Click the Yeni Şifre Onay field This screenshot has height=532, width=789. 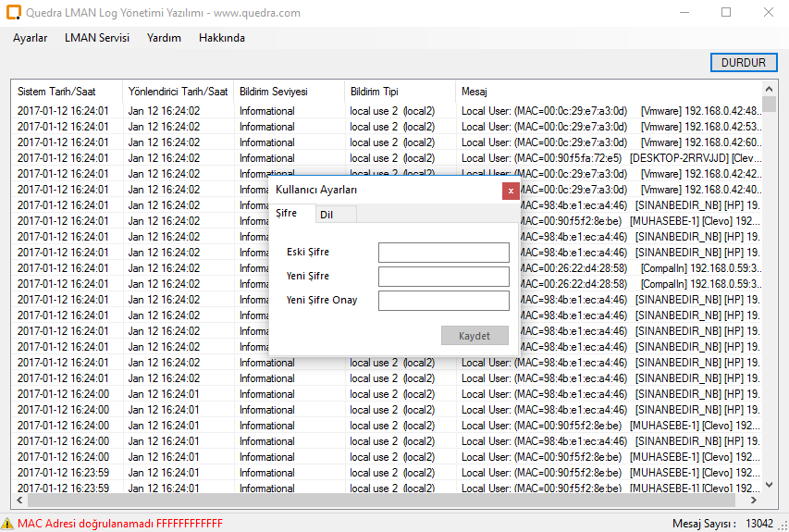(x=443, y=301)
